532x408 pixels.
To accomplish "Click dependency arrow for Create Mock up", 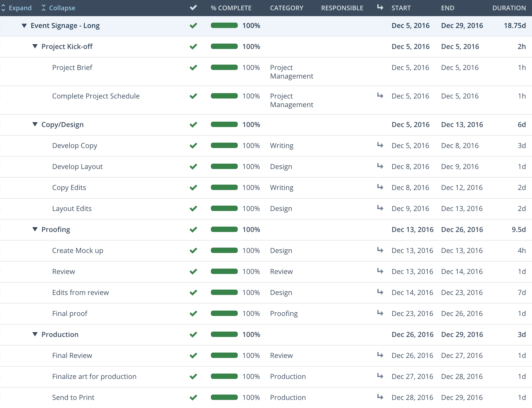I will point(380,250).
